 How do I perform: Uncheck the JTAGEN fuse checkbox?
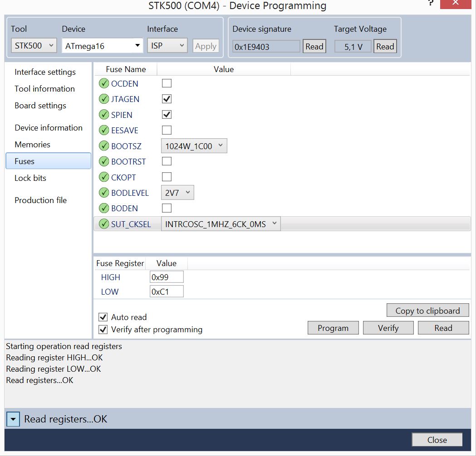[x=167, y=99]
